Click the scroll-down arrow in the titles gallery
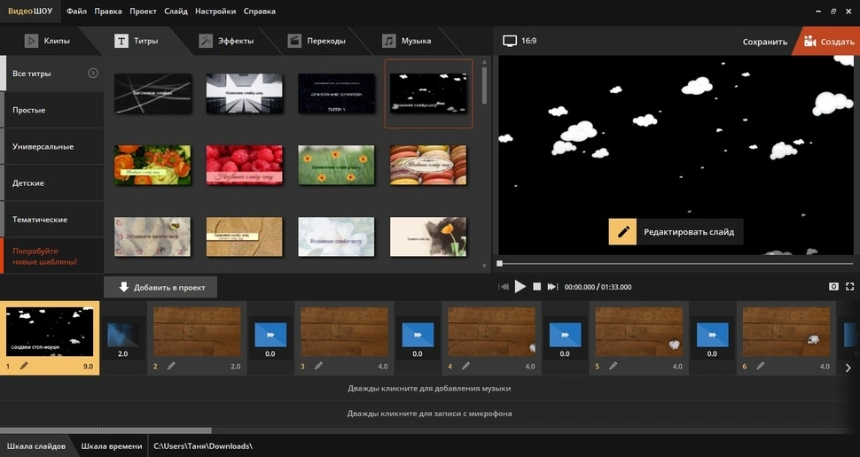Image resolution: width=860 pixels, height=457 pixels. coord(484,266)
